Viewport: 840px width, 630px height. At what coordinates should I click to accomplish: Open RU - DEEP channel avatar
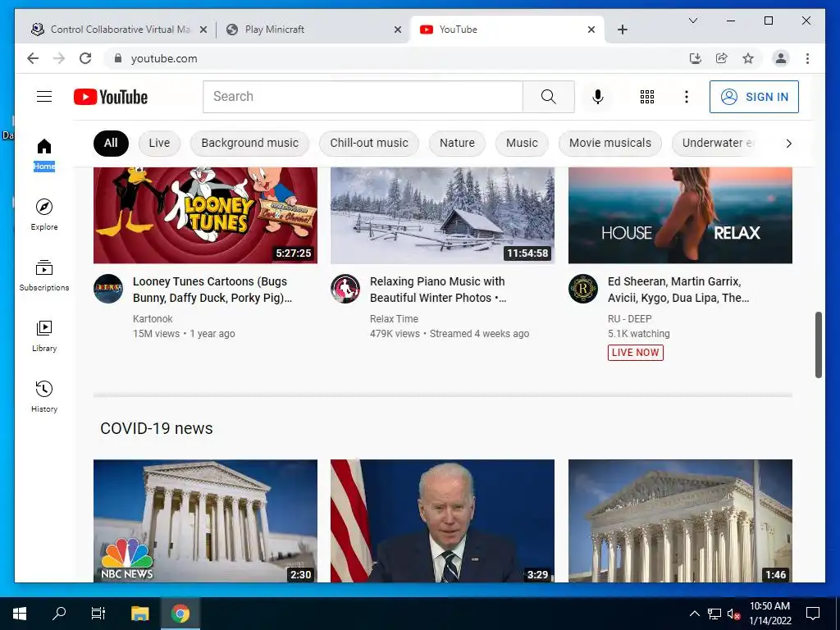click(x=583, y=289)
